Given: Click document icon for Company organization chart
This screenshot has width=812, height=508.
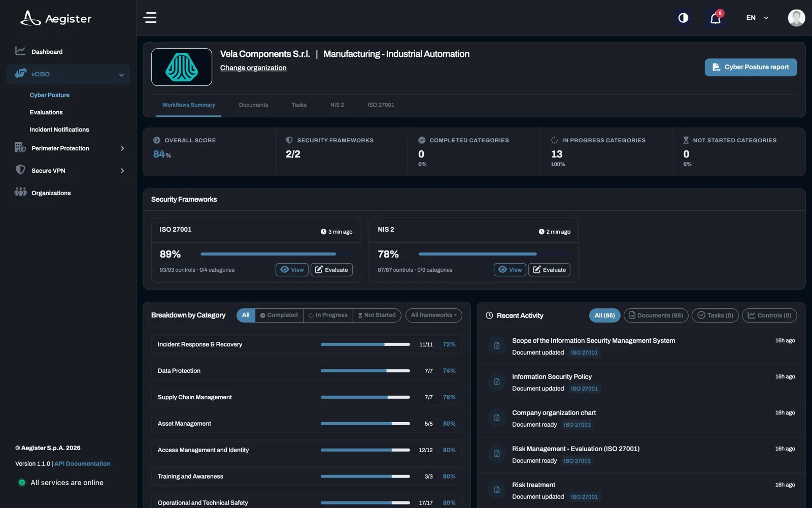Looking at the screenshot, I should (x=497, y=418).
